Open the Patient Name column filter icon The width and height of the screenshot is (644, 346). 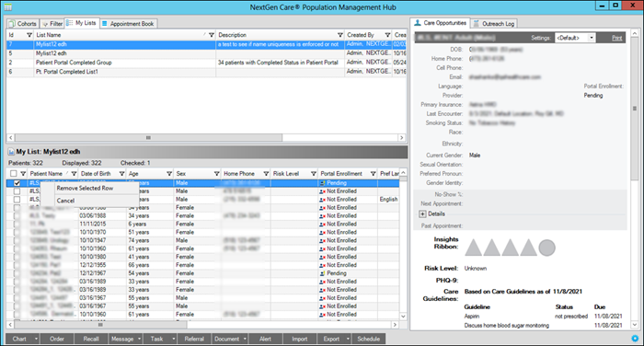coord(74,174)
